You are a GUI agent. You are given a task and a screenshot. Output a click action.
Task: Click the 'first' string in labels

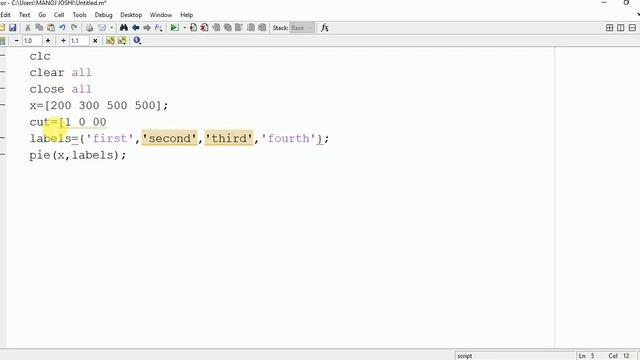(110, 138)
